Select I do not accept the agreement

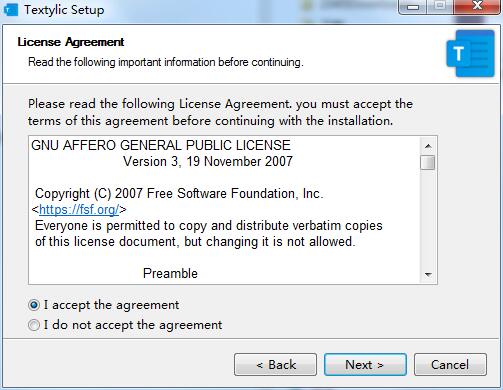[125, 325]
